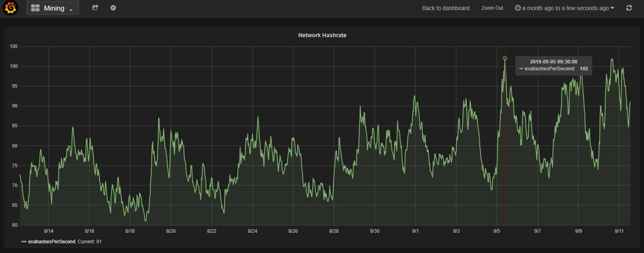Click the 8/20 x-axis label
Image resolution: width=644 pixels, height=253 pixels.
click(x=171, y=231)
